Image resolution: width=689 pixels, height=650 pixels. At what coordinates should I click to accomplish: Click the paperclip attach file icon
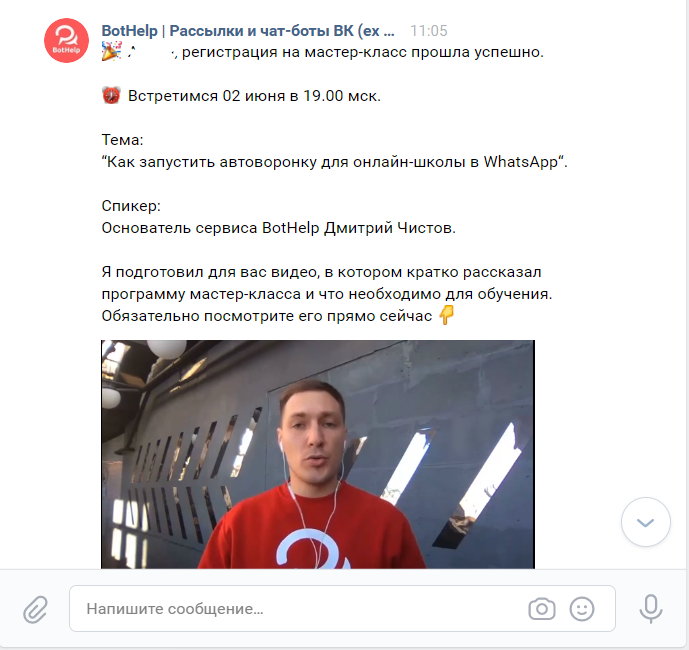tap(35, 609)
